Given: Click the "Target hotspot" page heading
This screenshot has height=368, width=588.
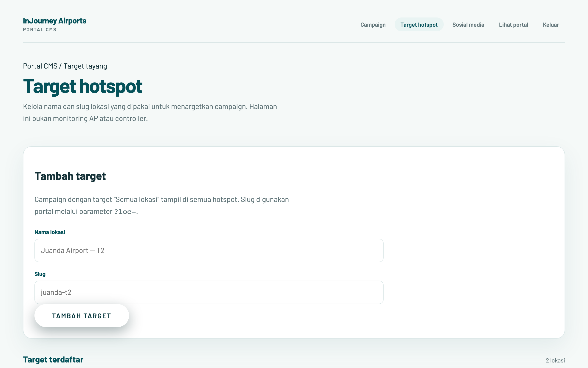Looking at the screenshot, I should pos(83,86).
